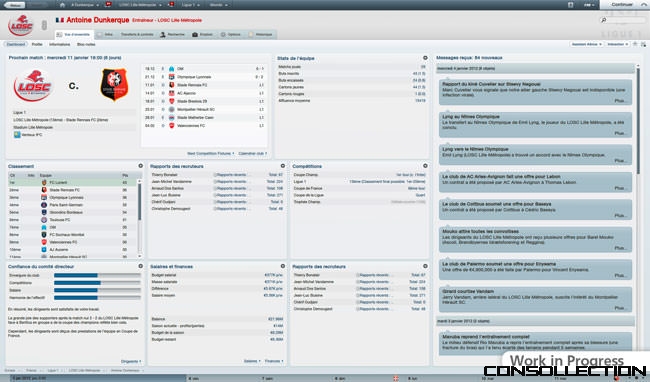Switch to the Profile sub-tab
The height and width of the screenshot is (382, 650).
coord(37,44)
